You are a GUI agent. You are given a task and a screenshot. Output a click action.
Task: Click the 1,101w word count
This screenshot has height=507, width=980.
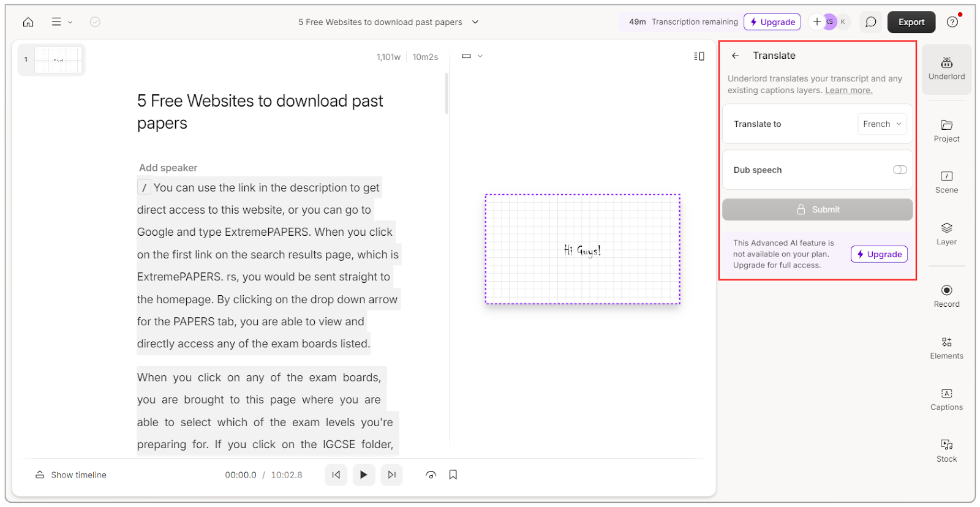[x=388, y=57]
